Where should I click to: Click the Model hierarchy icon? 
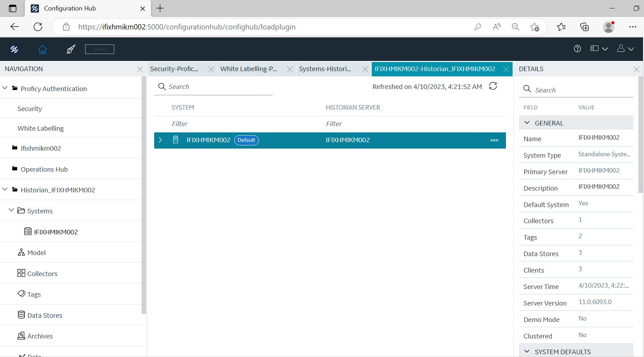(x=21, y=252)
